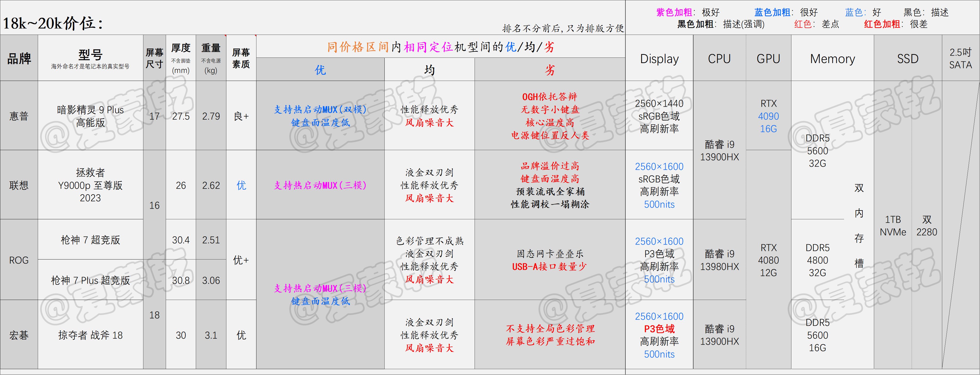Click 暗影精灵 9 Plus 高能版 model cell
The width and height of the screenshot is (980, 375).
pos(90,116)
